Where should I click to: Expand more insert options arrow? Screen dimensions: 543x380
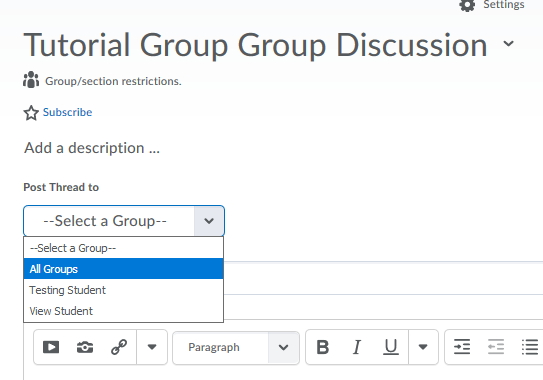[152, 347]
